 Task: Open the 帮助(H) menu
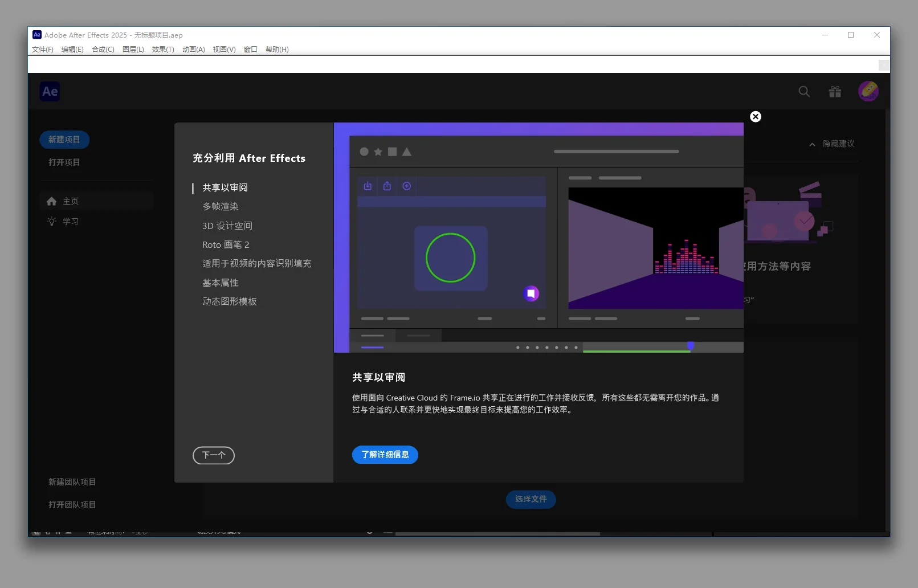pos(277,50)
